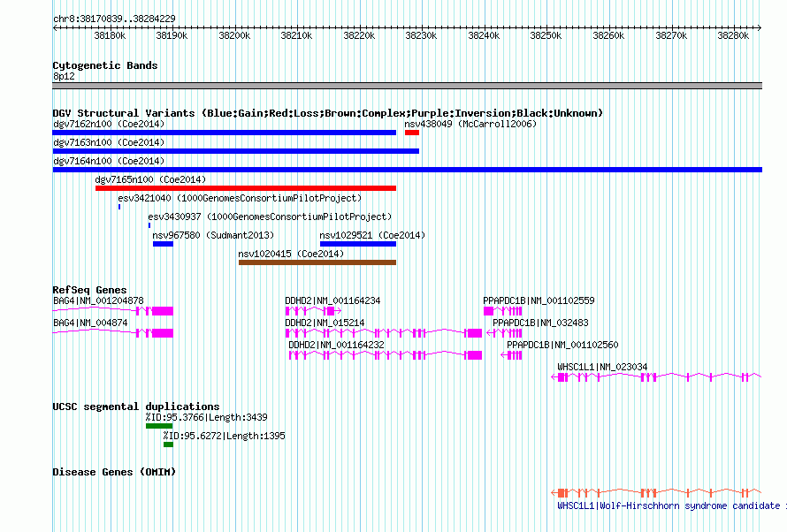Image resolution: width=787 pixels, height=532 pixels.
Task: Click the 38220k ruler tick
Action: pos(359,35)
